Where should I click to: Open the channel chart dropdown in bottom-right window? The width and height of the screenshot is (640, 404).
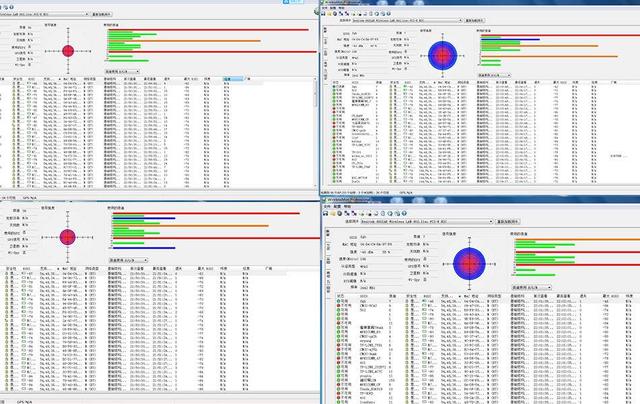tap(531, 287)
